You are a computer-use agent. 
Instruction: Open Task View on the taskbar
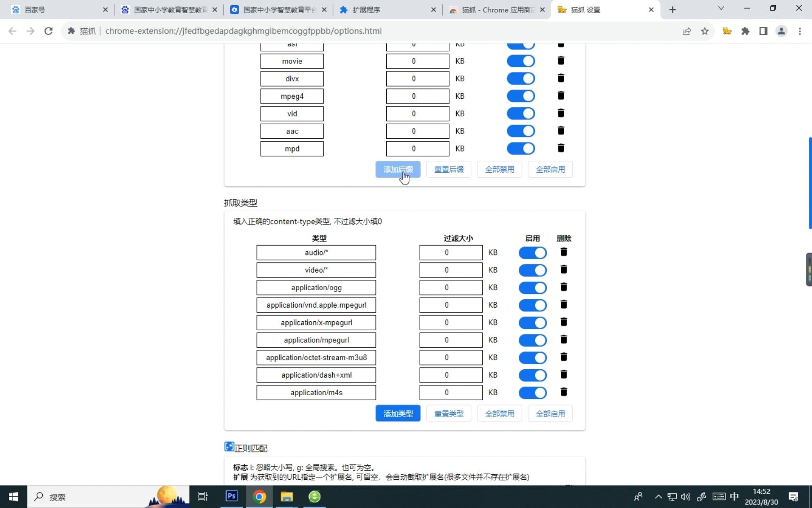click(203, 497)
